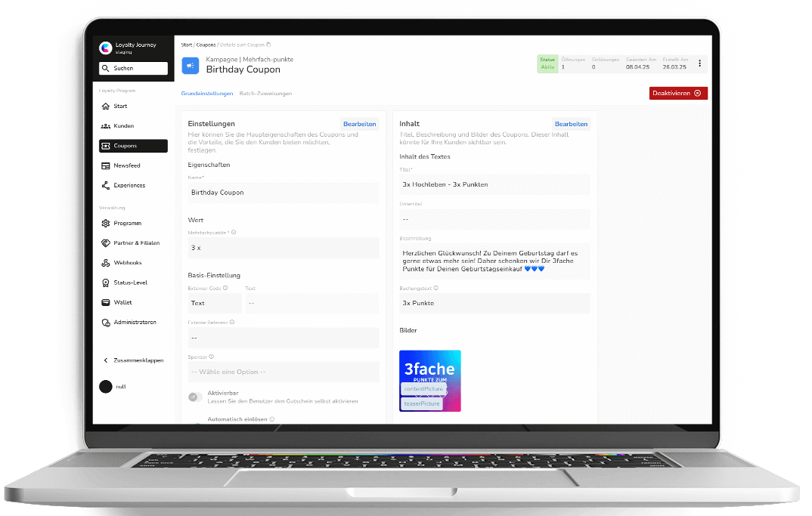Click the Wallet icon in sidebar
Screen dimensions: 812x516
pyautogui.click(x=106, y=302)
